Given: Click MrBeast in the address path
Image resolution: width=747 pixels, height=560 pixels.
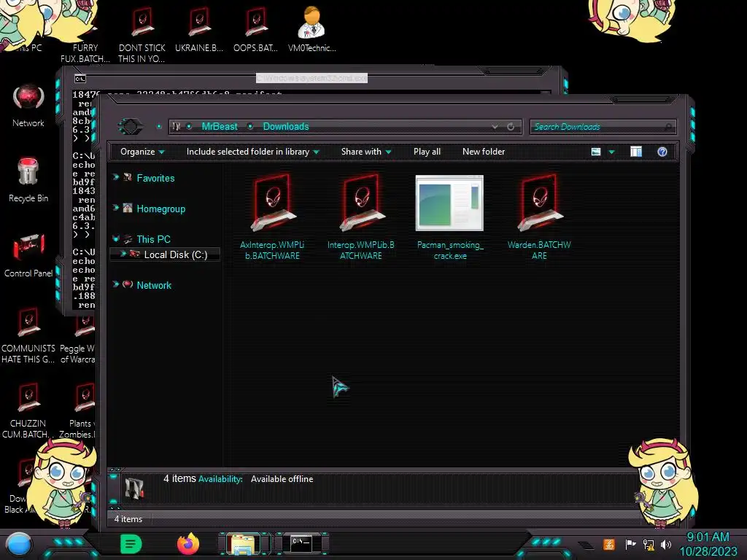Looking at the screenshot, I should 219,127.
